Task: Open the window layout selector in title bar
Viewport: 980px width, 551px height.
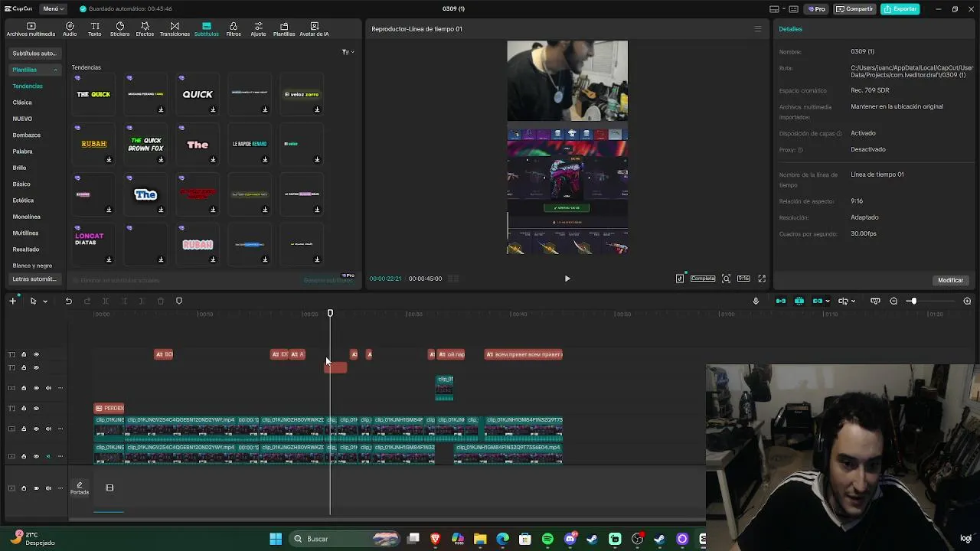Action: 778,9
